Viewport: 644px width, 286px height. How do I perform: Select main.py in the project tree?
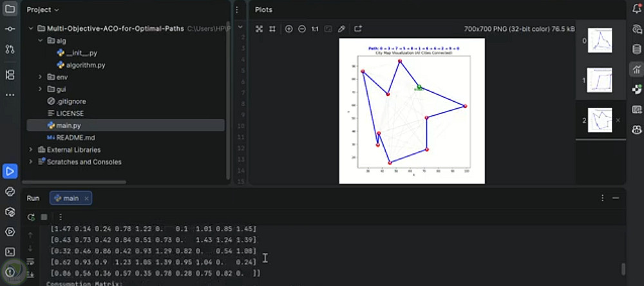[x=126, y=126]
